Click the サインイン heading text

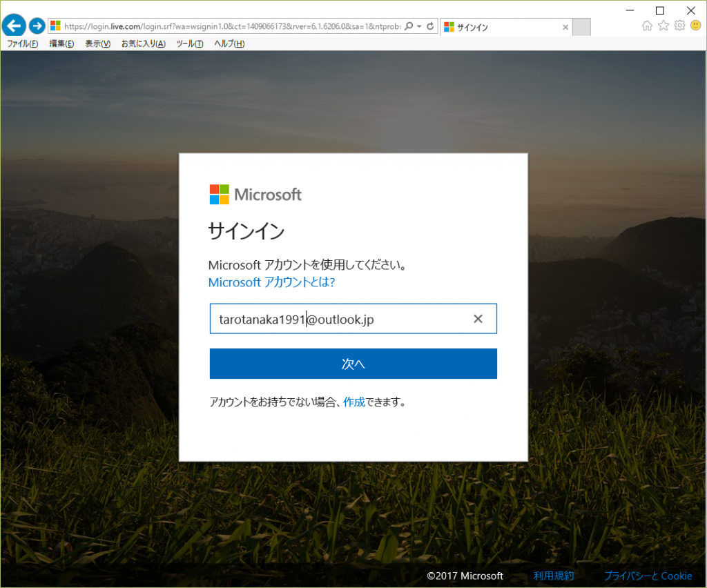click(x=246, y=231)
